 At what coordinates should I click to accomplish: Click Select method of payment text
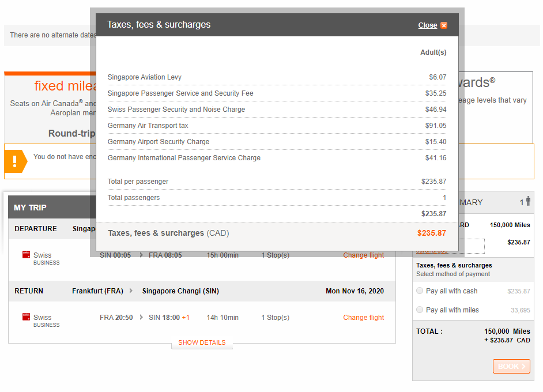coord(453,274)
